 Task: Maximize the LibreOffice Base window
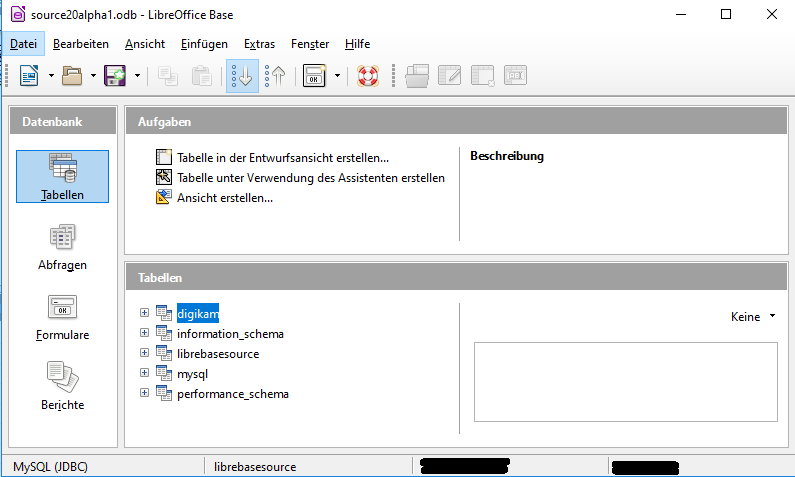726,14
